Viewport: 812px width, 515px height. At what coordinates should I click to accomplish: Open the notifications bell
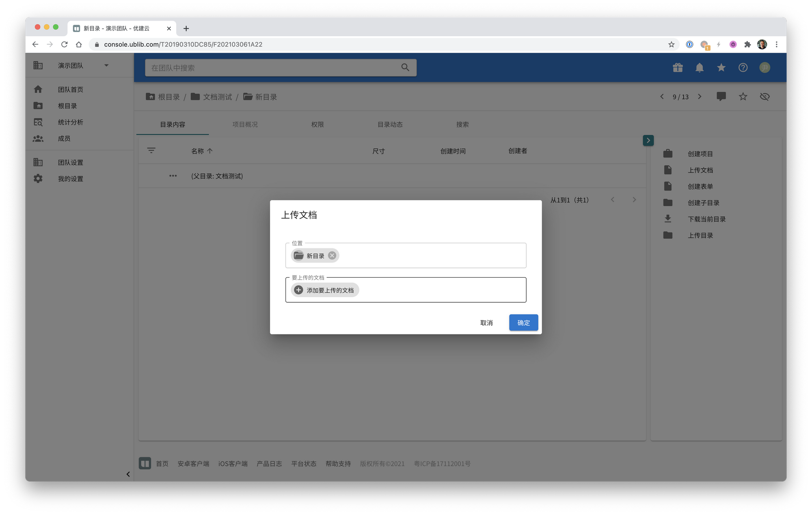click(699, 68)
